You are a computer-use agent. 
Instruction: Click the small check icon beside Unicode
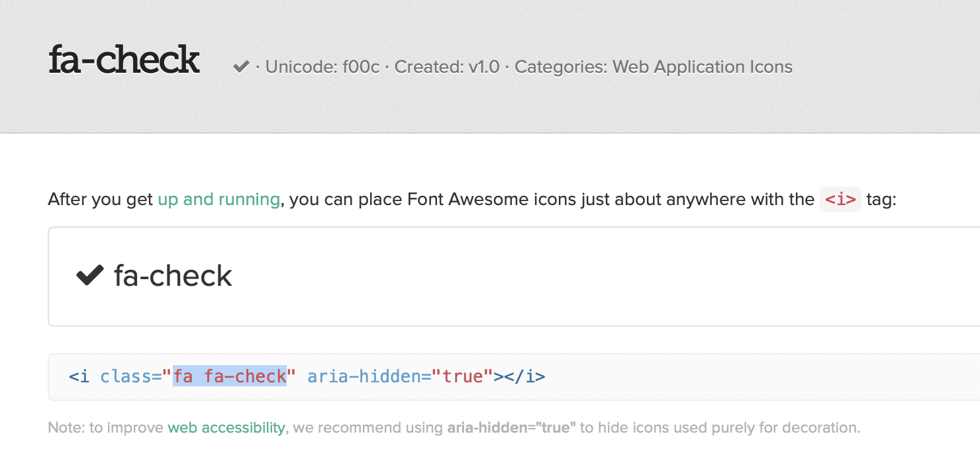241,67
